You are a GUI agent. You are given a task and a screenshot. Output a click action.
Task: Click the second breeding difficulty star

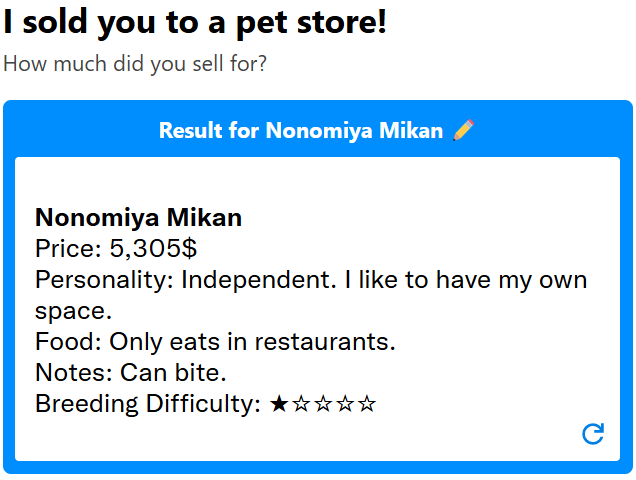pyautogui.click(x=301, y=404)
